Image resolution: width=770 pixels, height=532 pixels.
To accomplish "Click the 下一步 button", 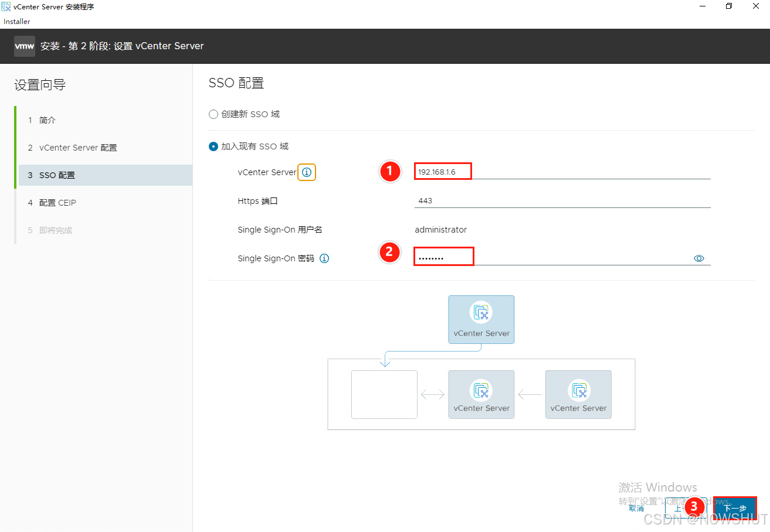I will pyautogui.click(x=735, y=508).
